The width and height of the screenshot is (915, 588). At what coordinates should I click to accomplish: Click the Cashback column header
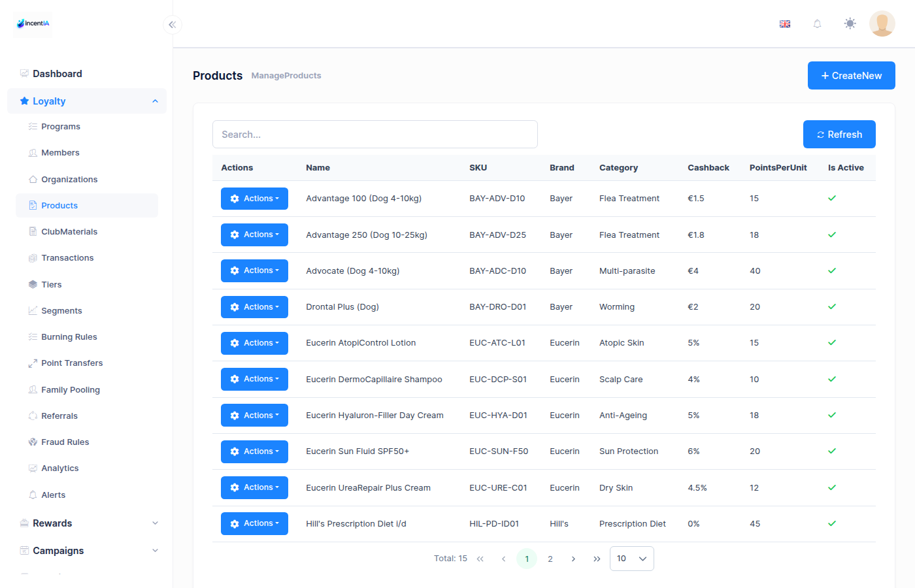coord(708,168)
